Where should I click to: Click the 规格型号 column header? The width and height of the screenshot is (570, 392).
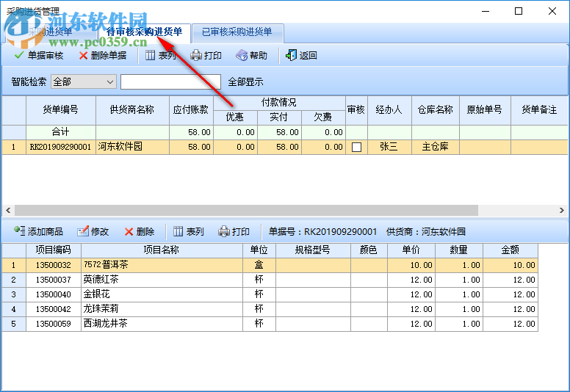tap(313, 250)
